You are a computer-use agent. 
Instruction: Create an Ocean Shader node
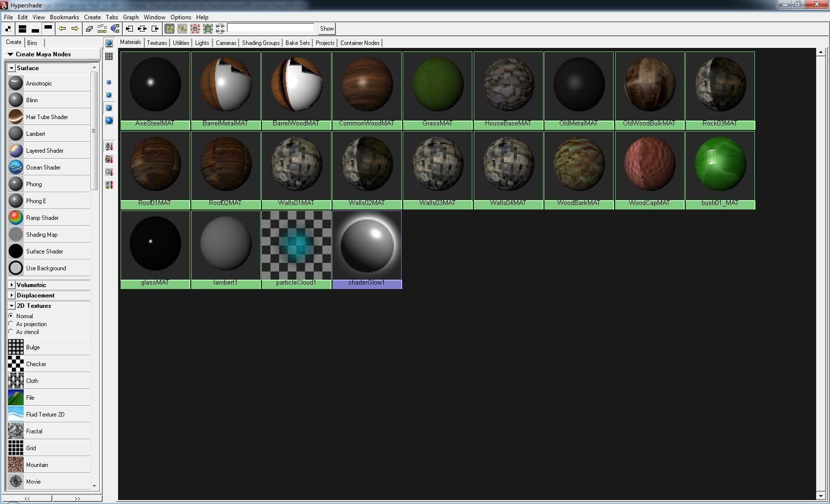point(49,168)
